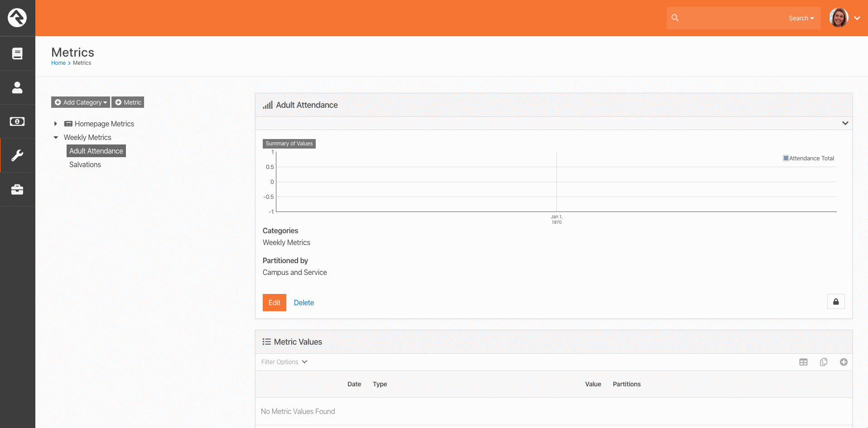Click the Edit button
The height and width of the screenshot is (428, 868).
pyautogui.click(x=275, y=303)
